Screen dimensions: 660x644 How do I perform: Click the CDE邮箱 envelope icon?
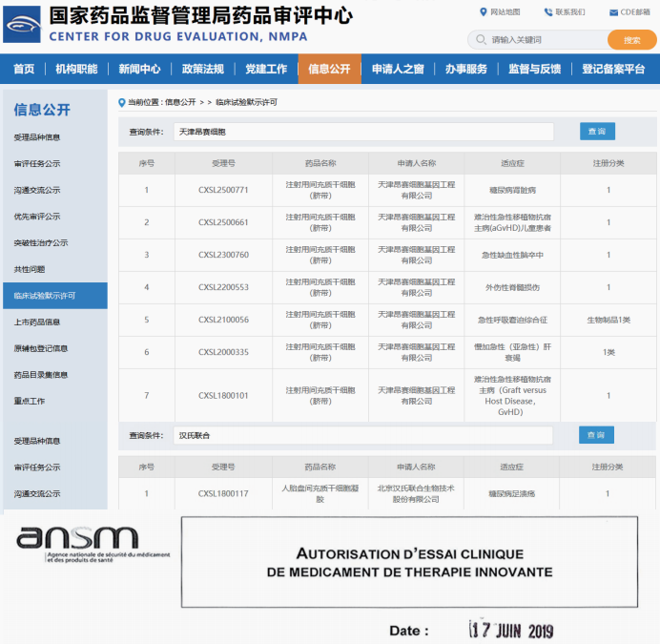coord(612,12)
